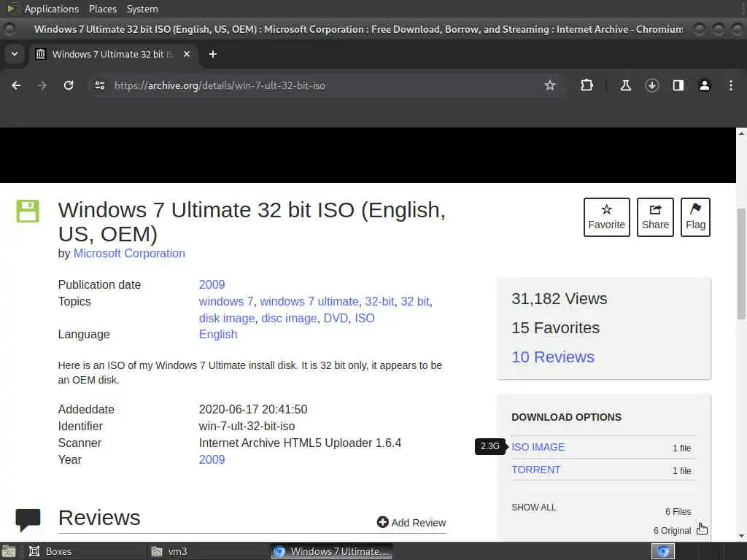The height and width of the screenshot is (560, 747).
Task: Reload the archive.org page
Action: click(x=69, y=85)
